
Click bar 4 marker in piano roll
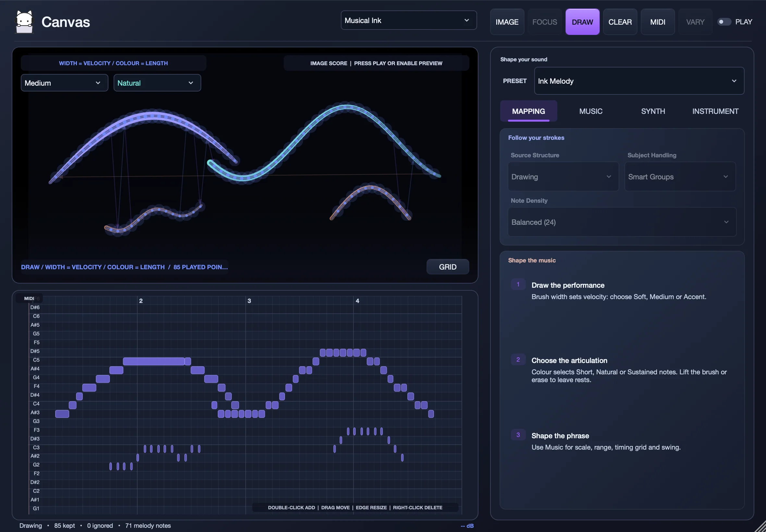(357, 301)
